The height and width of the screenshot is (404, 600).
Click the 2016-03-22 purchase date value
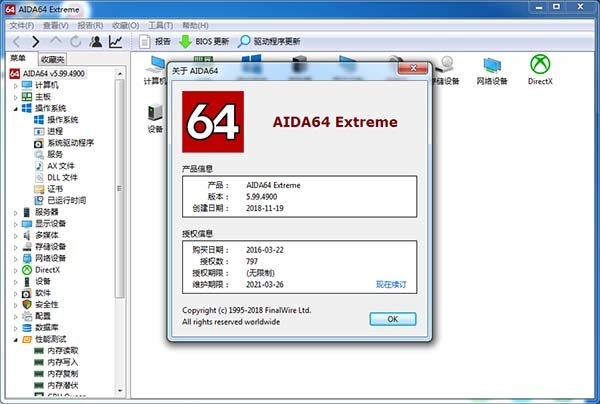pos(264,250)
